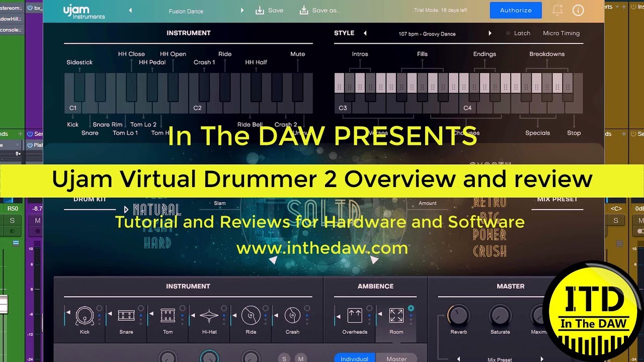Click the Save as icon
This screenshot has height=362, width=644.
(304, 10)
